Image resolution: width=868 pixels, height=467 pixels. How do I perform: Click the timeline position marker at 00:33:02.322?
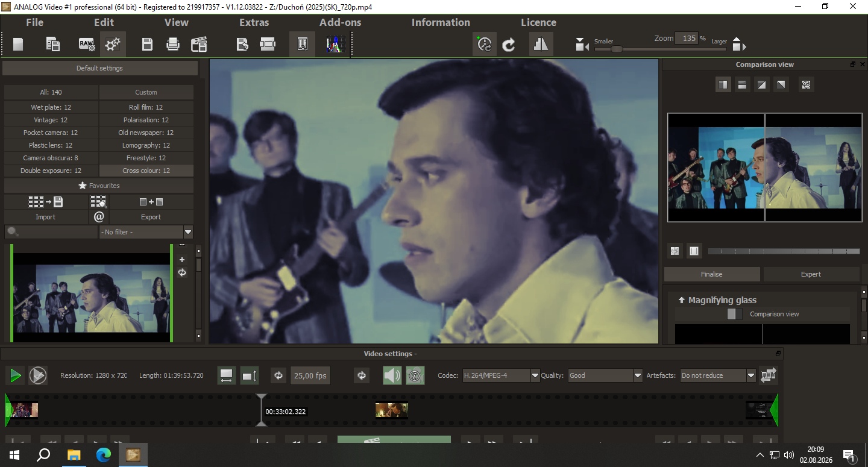(261, 410)
